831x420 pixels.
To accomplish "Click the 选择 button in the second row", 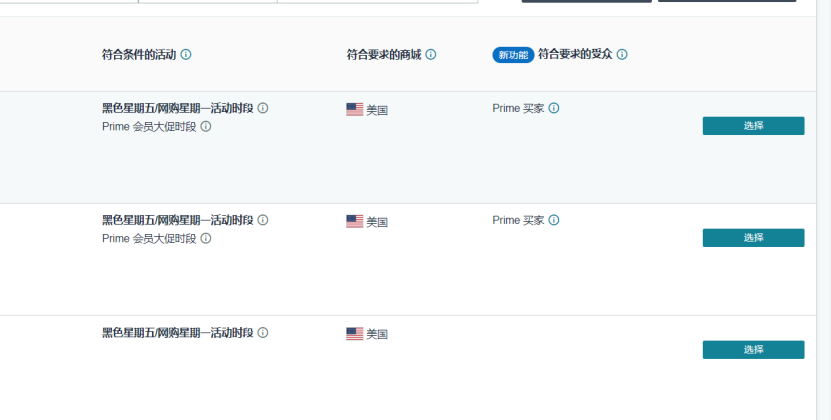I will [x=753, y=238].
